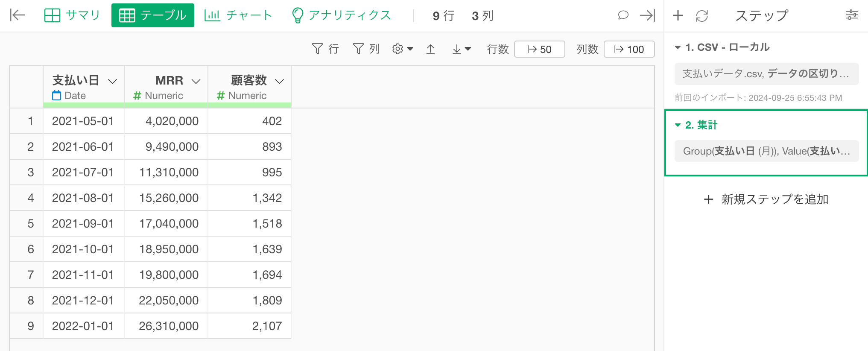Collapse step 1. CSV - ローカル
The height and width of the screenshot is (351, 868).
[x=678, y=47]
